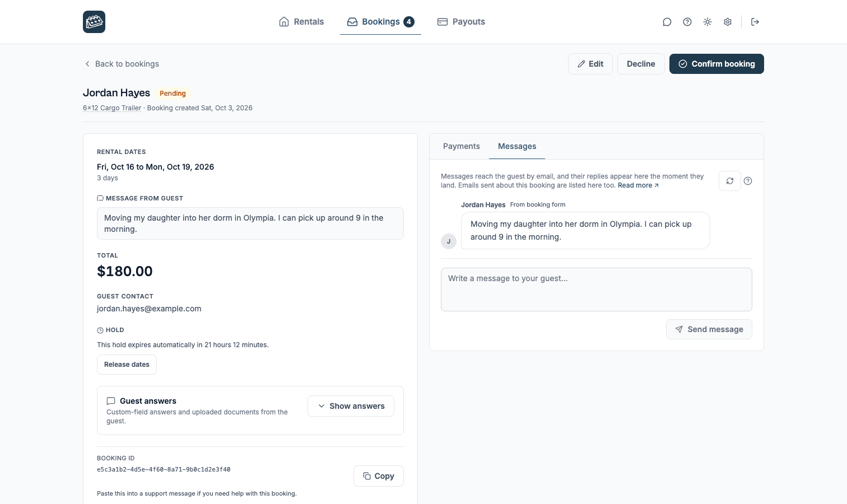The image size is (847, 504).
Task: Click Send message button
Action: pyautogui.click(x=709, y=329)
